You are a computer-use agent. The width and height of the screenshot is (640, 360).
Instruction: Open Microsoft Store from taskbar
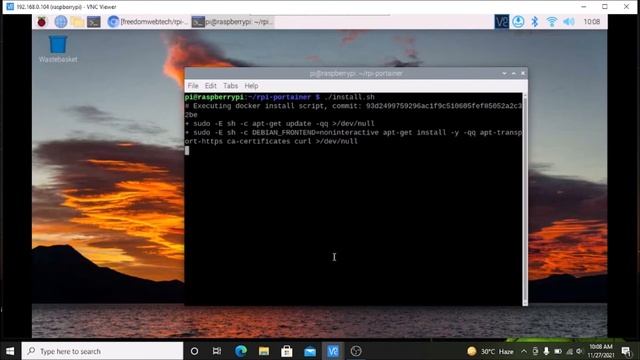click(287, 351)
